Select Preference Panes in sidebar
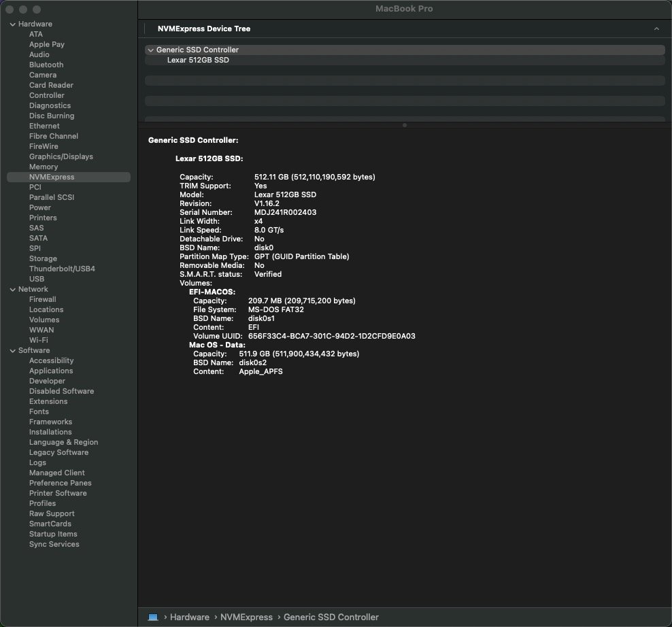 [61, 483]
